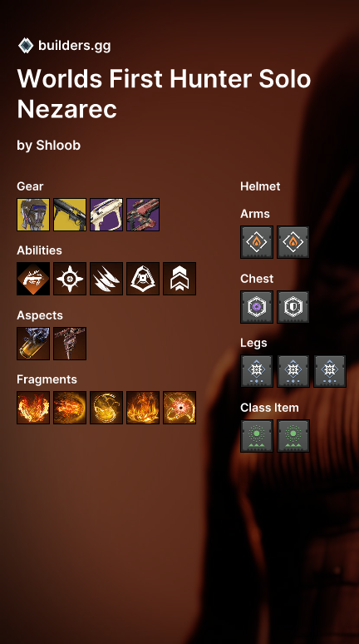Click the builders.gg diamond logo icon
Screen dimensions: 359x644
coord(26,46)
